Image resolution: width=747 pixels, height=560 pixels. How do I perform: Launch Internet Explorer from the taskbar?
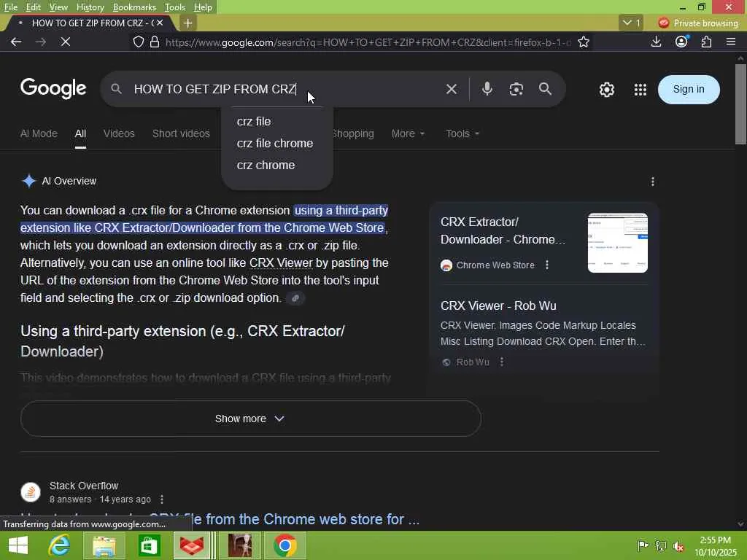[59, 545]
